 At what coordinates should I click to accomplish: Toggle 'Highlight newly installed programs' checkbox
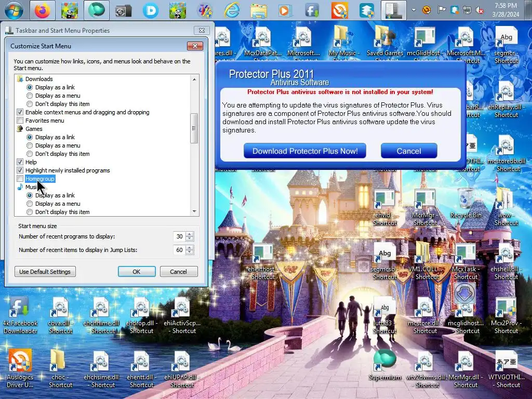coord(20,170)
